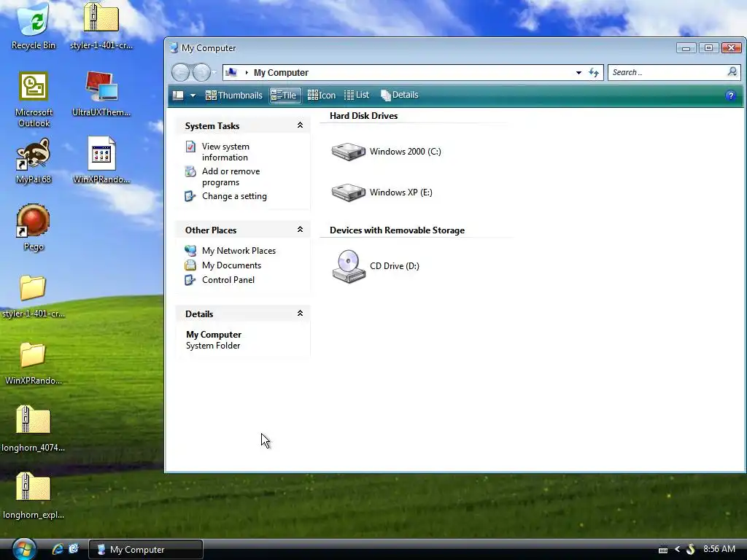Image resolution: width=747 pixels, height=560 pixels.
Task: Click the Forward navigation arrow
Action: tap(201, 72)
